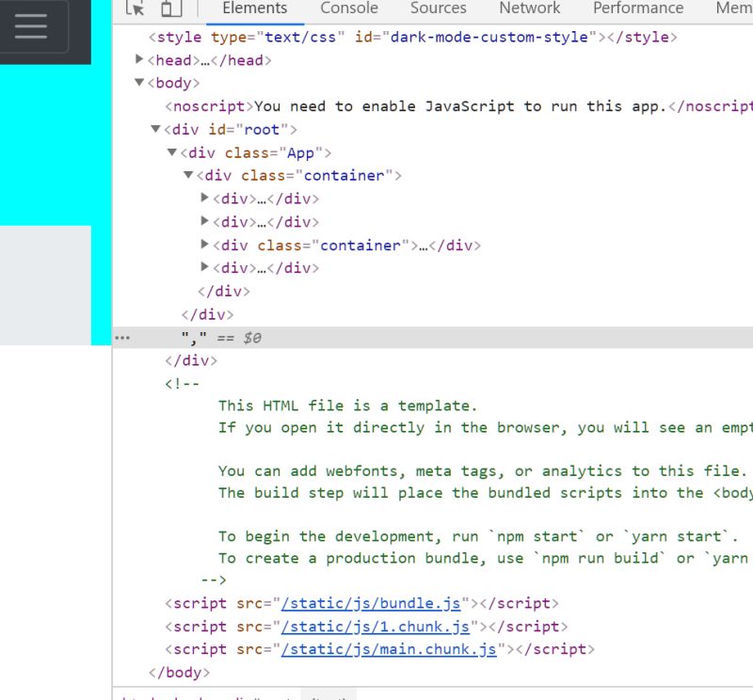This screenshot has height=700, width=753.
Task: Collapse the div#root node
Action: click(154, 129)
